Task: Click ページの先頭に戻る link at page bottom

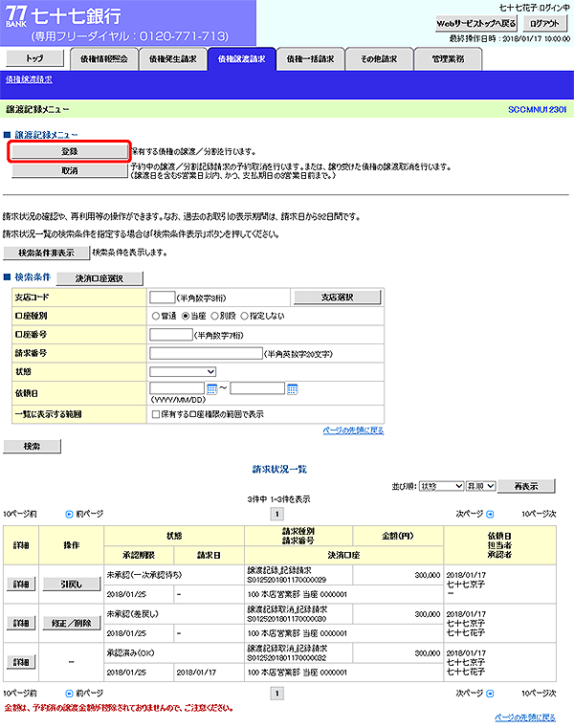Action: click(525, 717)
